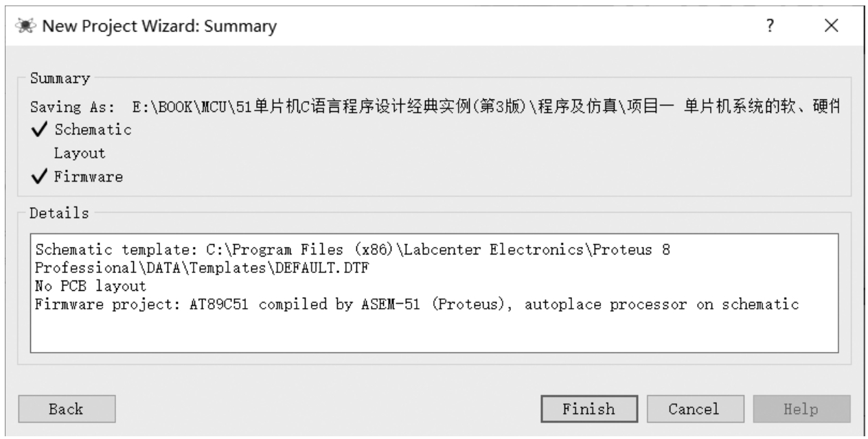Click the DEFAULT.DTF template path line

pos(203,268)
